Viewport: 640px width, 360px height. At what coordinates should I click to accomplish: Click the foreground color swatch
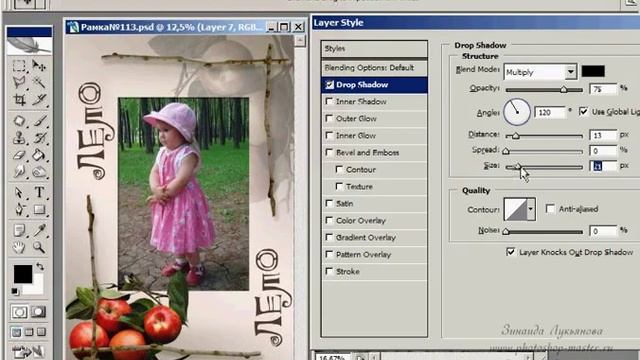(x=22, y=274)
